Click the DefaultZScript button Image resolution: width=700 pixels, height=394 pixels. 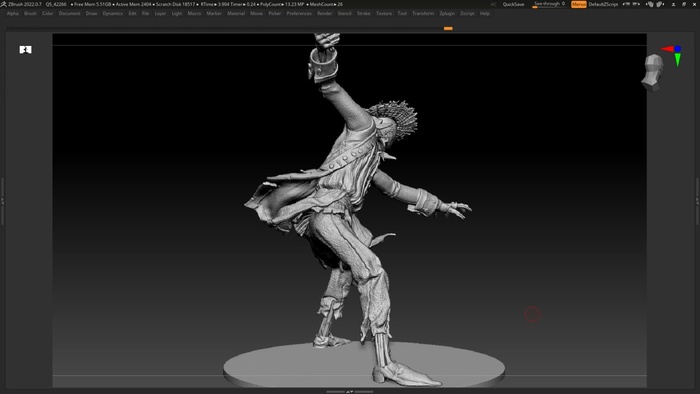click(603, 4)
